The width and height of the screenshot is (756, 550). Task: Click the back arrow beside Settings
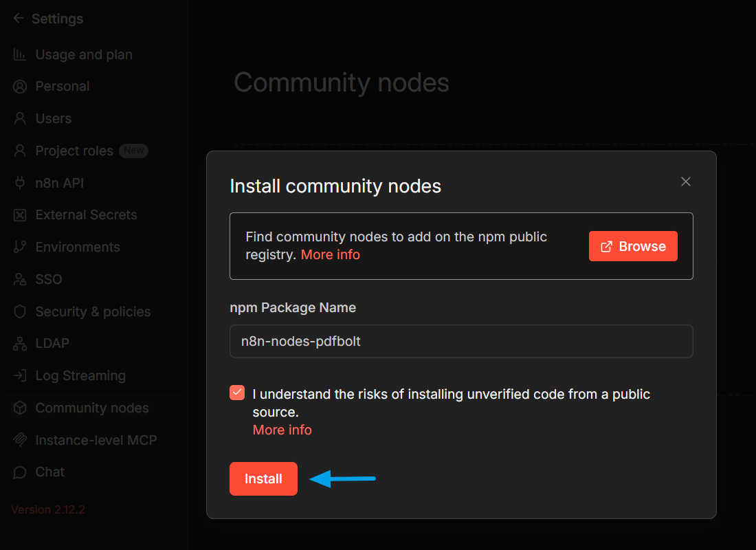click(18, 19)
